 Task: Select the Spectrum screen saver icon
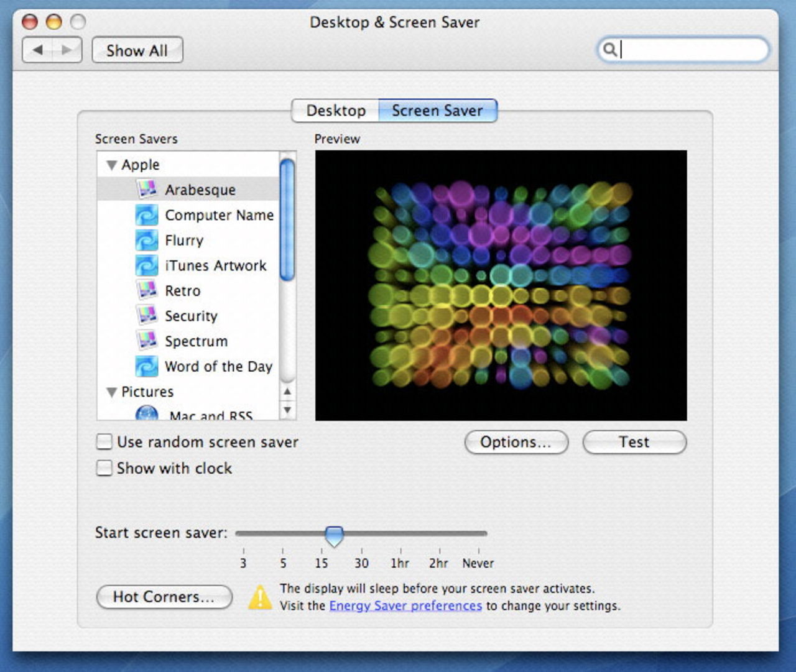tap(147, 341)
